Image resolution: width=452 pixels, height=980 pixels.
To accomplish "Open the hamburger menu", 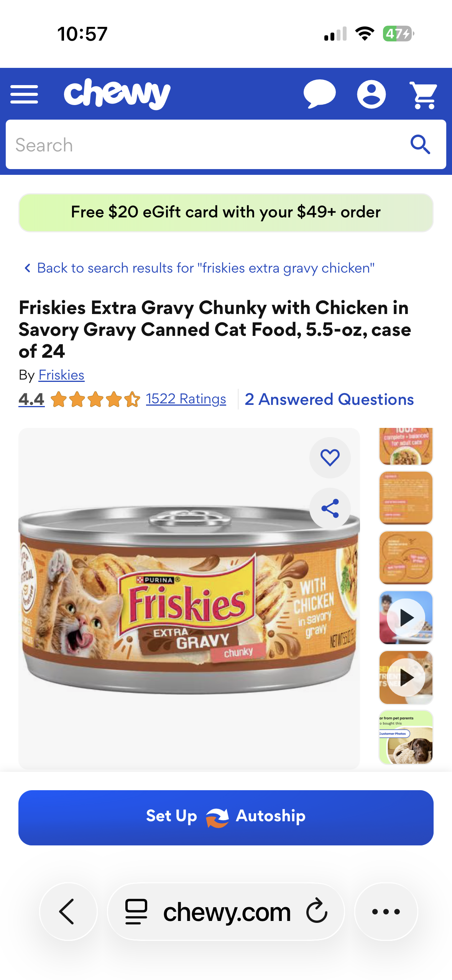I will (24, 94).
